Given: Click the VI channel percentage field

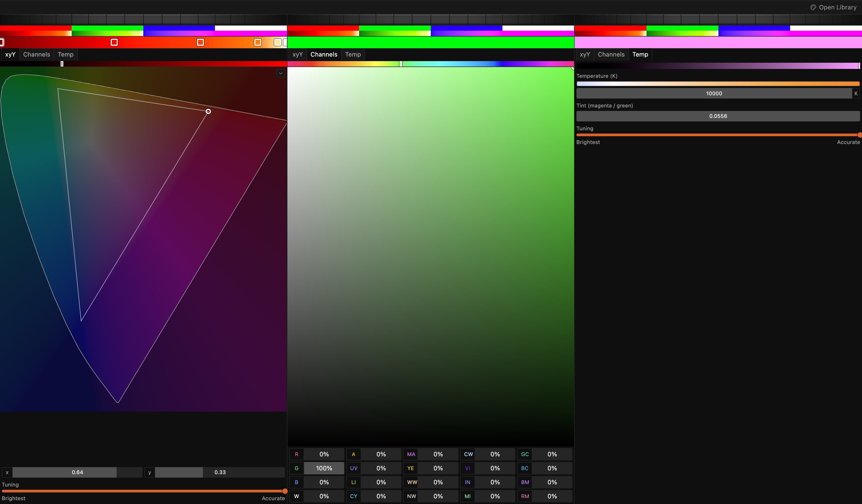Looking at the screenshot, I should tap(495, 468).
